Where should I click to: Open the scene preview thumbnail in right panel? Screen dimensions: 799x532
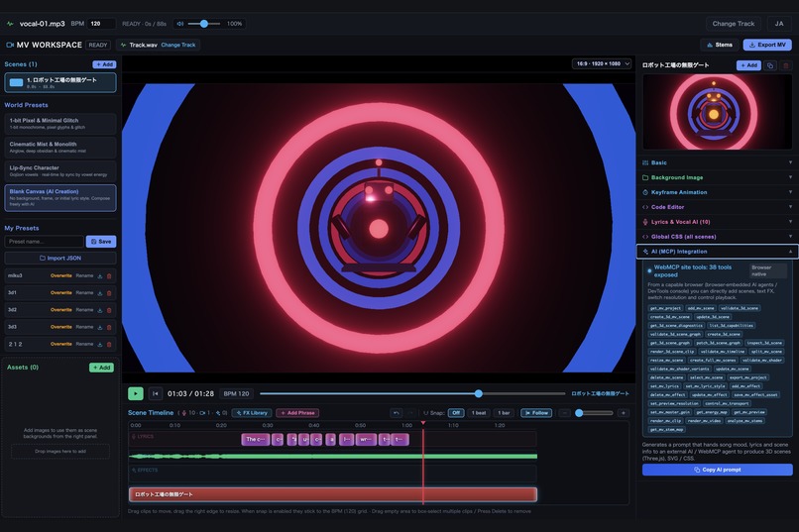coord(717,112)
